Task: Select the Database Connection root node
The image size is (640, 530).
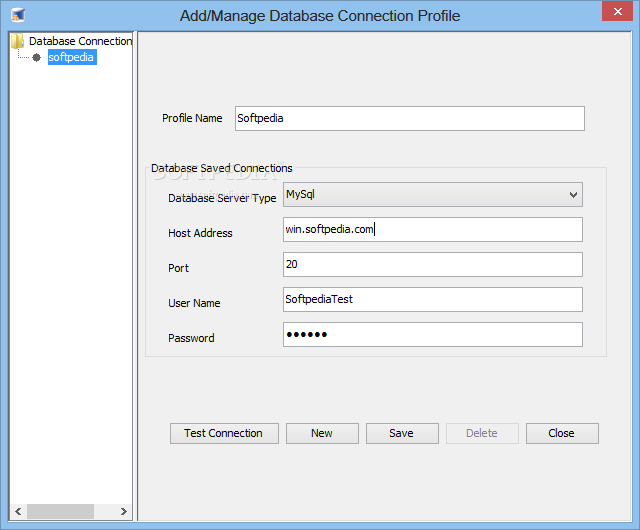Action: pos(80,41)
